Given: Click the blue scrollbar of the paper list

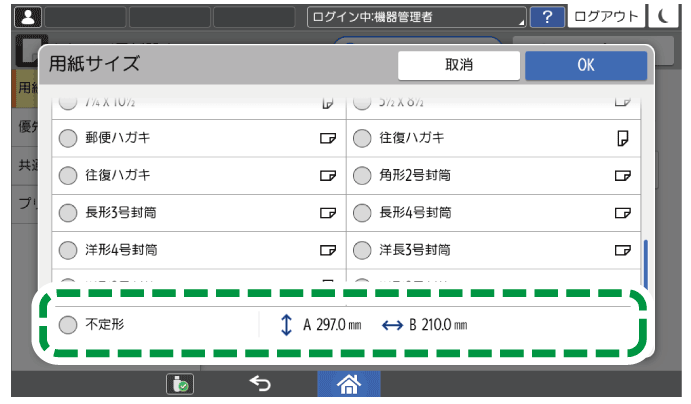Looking at the screenshot, I should tap(646, 264).
